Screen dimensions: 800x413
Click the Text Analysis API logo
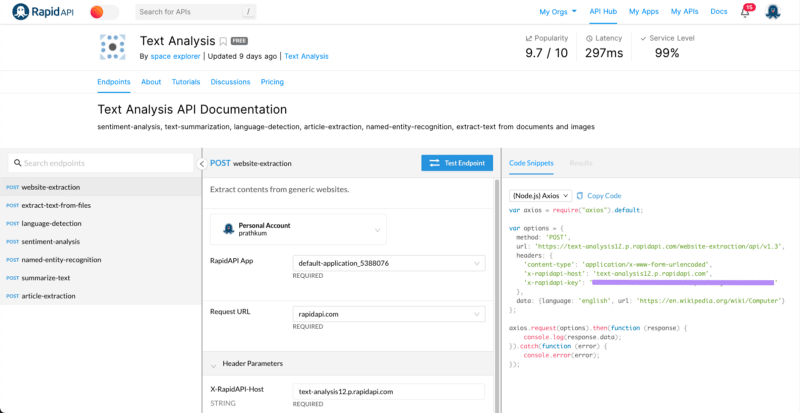click(x=113, y=46)
